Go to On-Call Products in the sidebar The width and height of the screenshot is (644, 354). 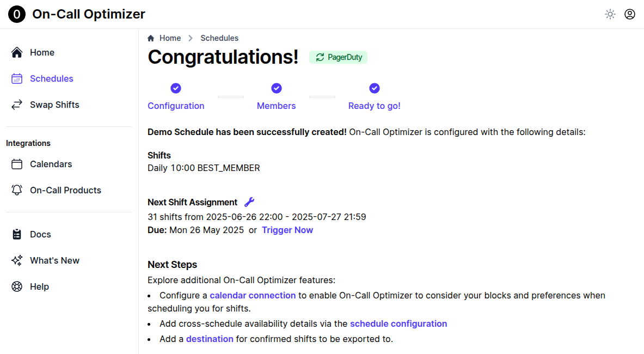click(65, 190)
